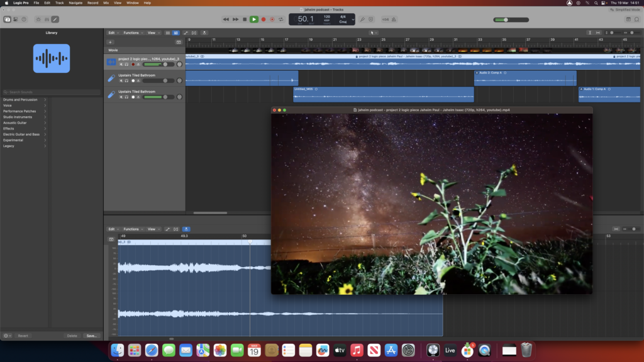Click the Play button in transport
The image size is (644, 362).
click(x=253, y=19)
